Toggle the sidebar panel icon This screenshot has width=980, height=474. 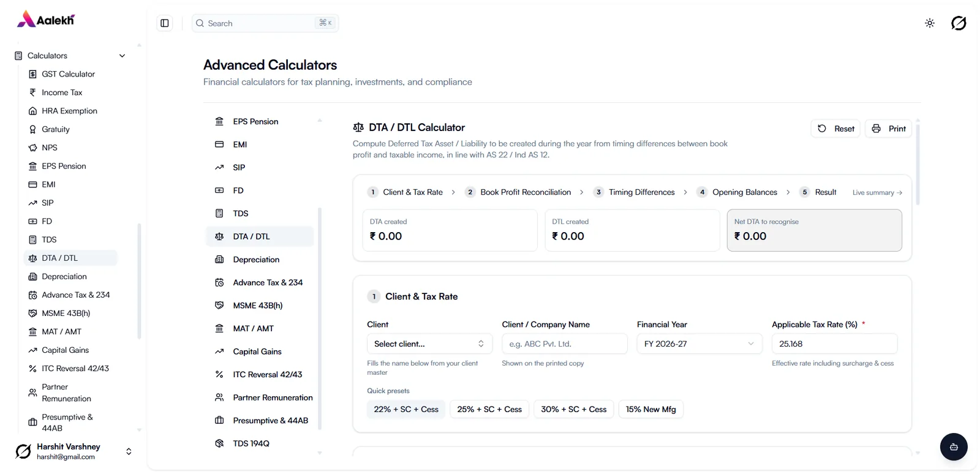coord(165,23)
